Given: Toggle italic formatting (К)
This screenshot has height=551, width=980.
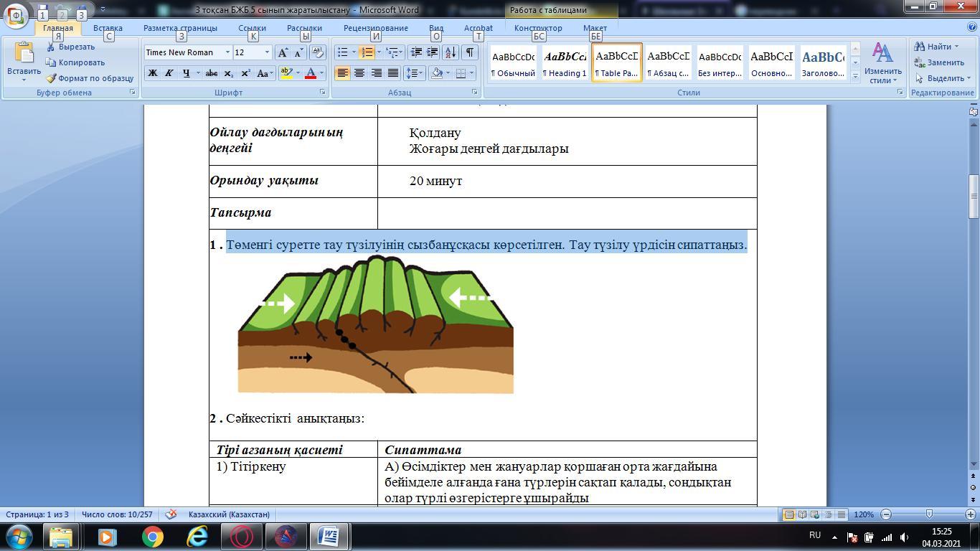Looking at the screenshot, I should (x=169, y=73).
